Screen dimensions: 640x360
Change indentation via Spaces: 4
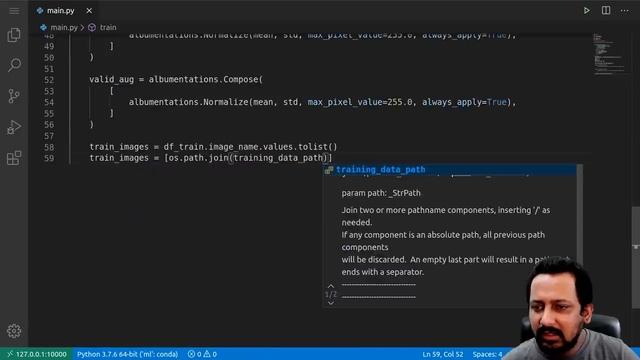point(487,354)
